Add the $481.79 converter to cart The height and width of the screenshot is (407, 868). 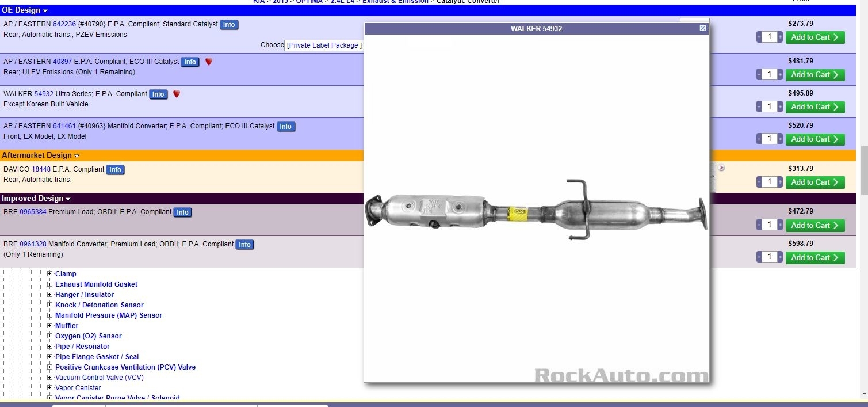tap(815, 74)
